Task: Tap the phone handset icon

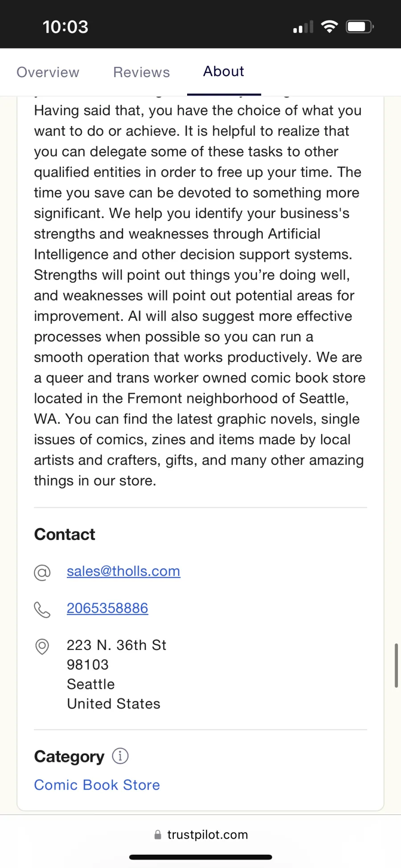Action: pyautogui.click(x=42, y=609)
